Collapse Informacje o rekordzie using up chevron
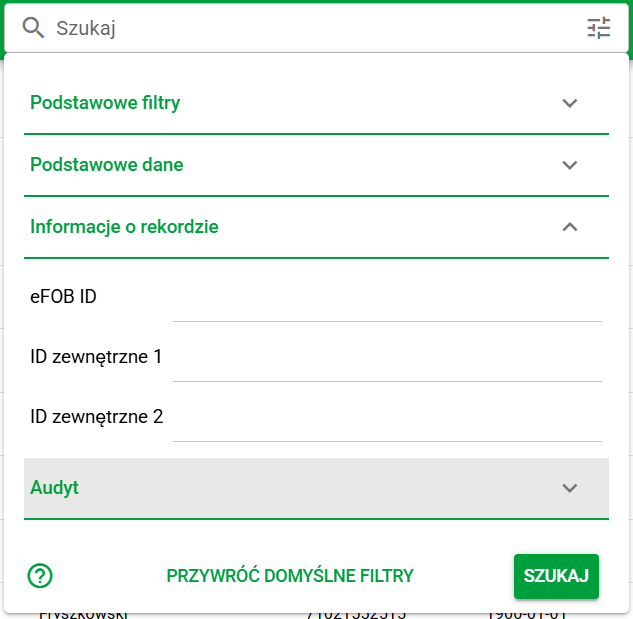633x619 pixels. tap(570, 227)
